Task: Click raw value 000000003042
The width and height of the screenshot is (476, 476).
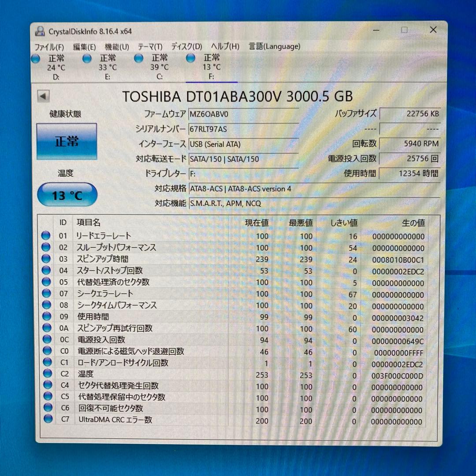Action: pos(398,318)
